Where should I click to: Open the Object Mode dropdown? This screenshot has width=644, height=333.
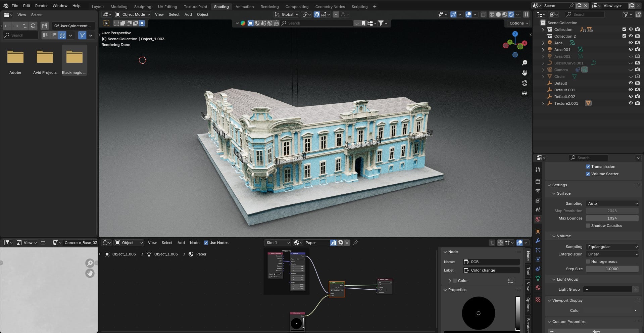pyautogui.click(x=132, y=14)
